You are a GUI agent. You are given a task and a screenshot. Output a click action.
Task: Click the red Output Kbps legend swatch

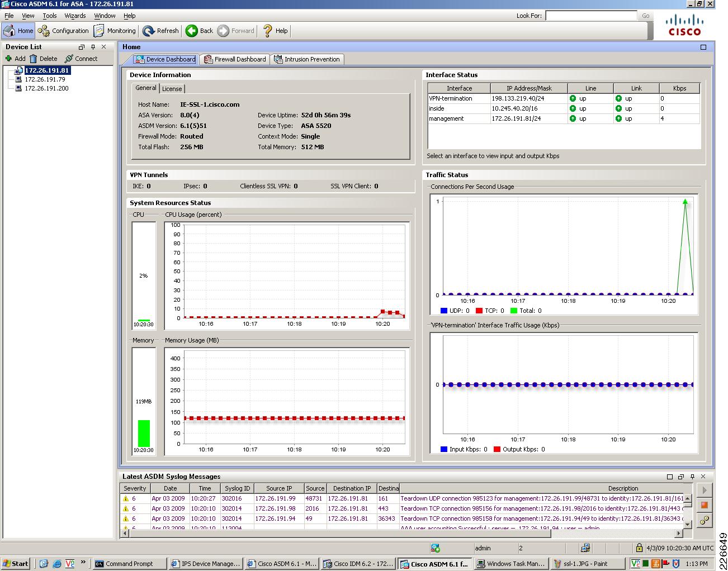tap(497, 449)
